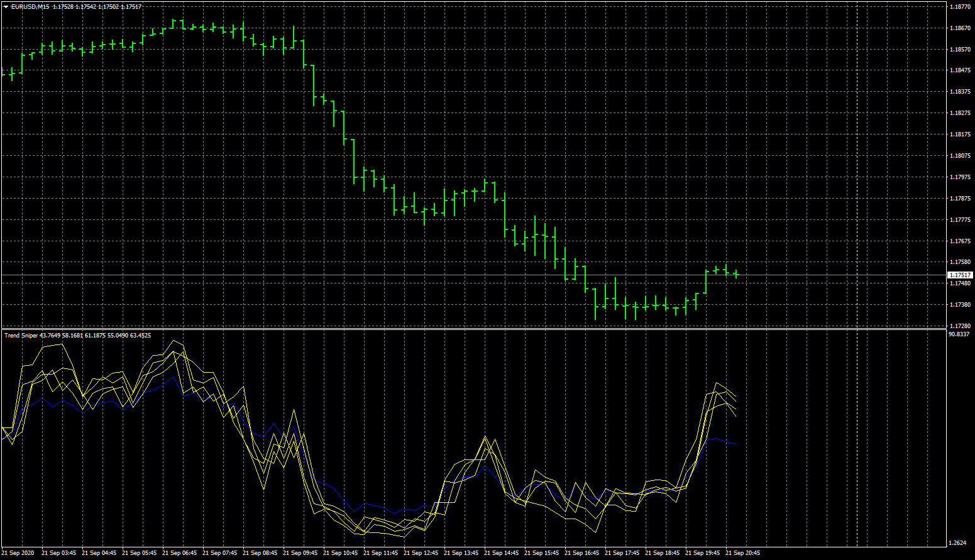Click the 21 Sep 2020 date label
This screenshot has width=975, height=560.
pos(18,553)
